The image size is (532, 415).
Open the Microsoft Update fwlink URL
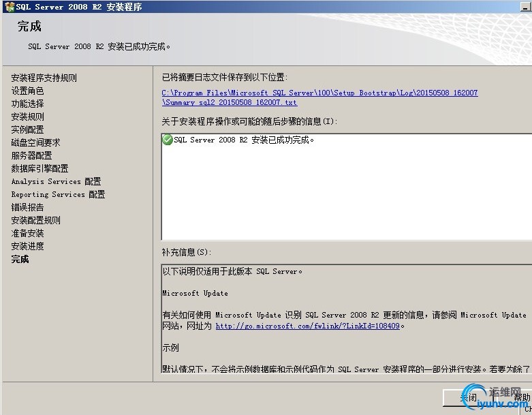coord(307,326)
